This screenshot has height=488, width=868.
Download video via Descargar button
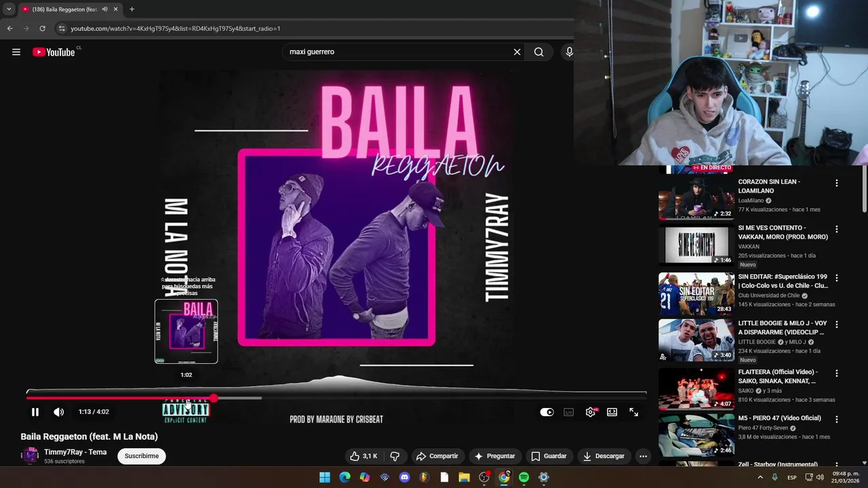[x=604, y=456]
